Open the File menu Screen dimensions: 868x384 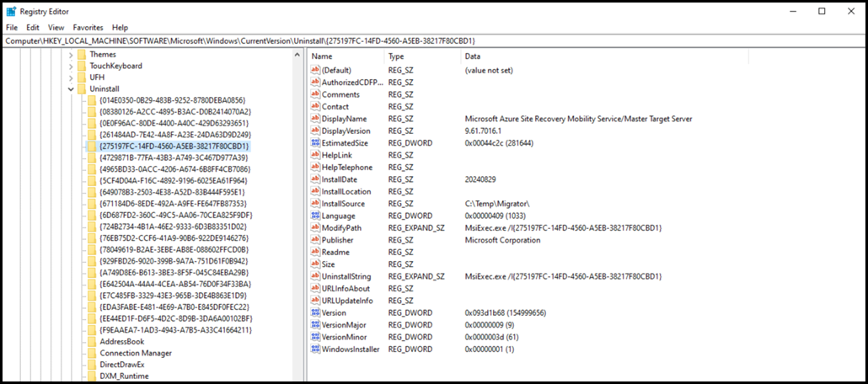[x=12, y=28]
